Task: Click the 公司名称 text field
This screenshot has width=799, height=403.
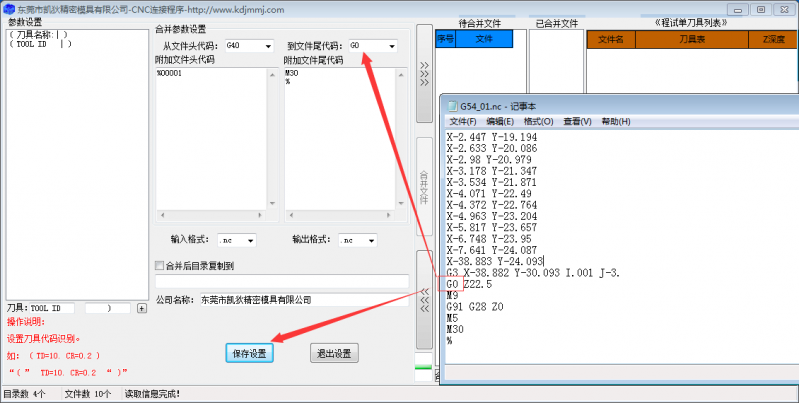Action: tap(304, 300)
